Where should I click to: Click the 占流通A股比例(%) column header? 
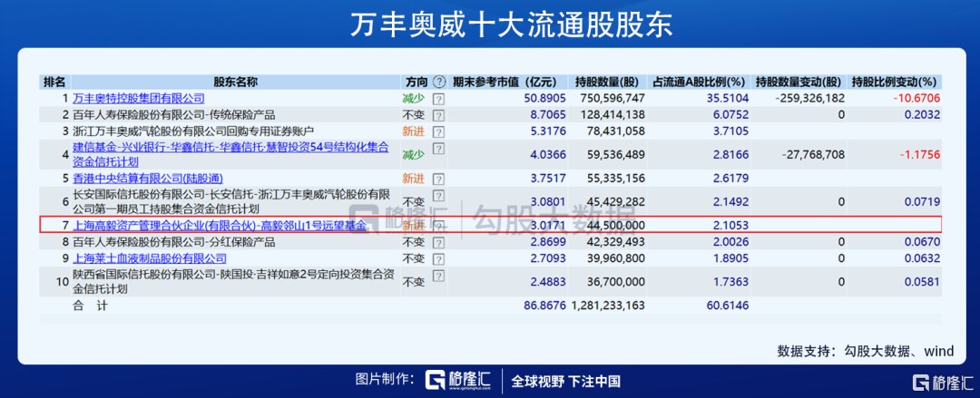pyautogui.click(x=698, y=82)
